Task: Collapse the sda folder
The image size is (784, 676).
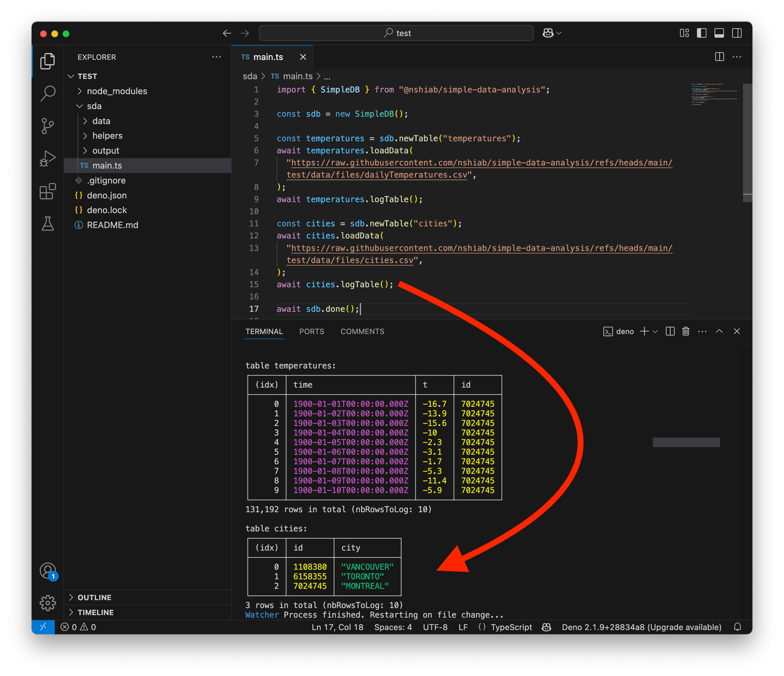Action: point(147,106)
